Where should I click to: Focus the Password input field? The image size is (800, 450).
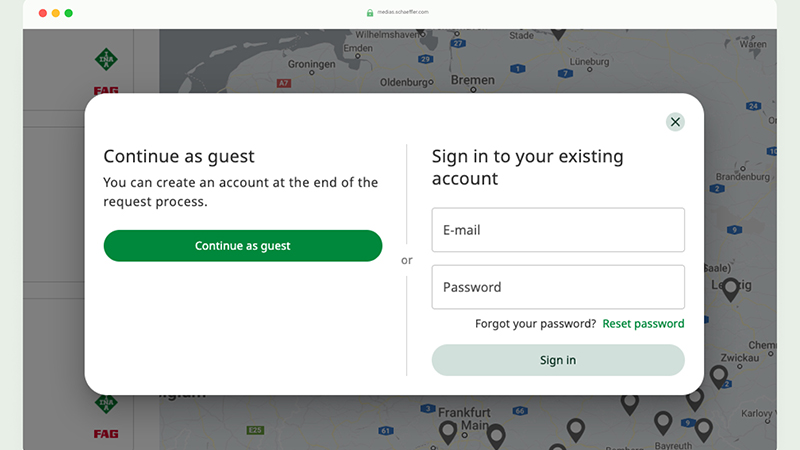[558, 287]
